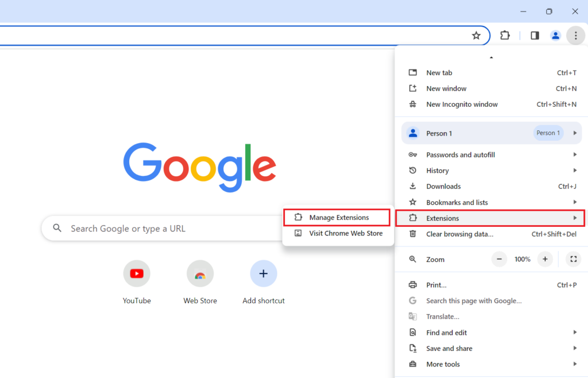Image resolution: width=588 pixels, height=378 pixels.
Task: Click the magnifier icon beside Zoom
Action: 412,259
